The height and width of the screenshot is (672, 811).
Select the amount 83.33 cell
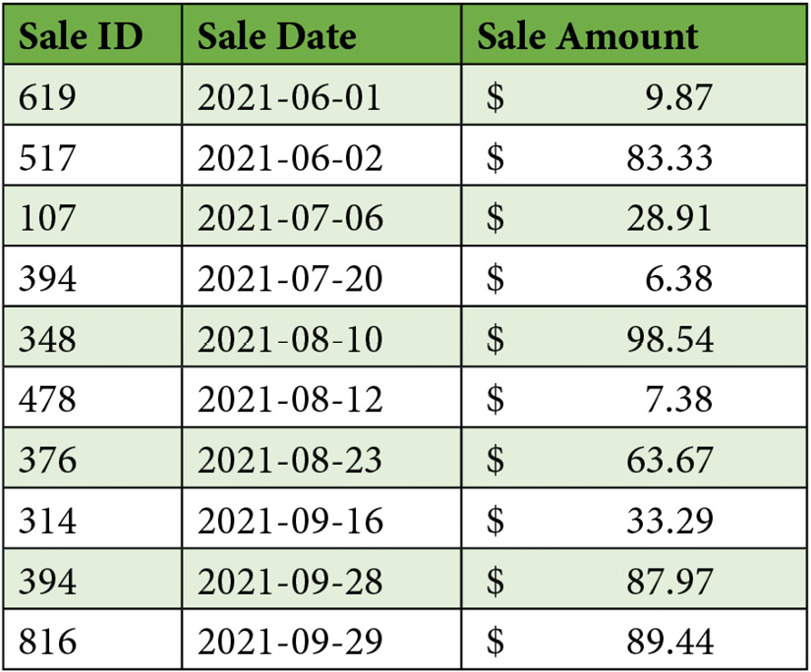click(x=669, y=157)
